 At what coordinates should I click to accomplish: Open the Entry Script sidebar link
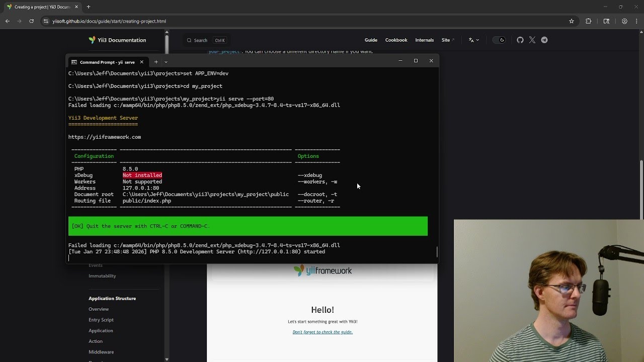(101, 320)
